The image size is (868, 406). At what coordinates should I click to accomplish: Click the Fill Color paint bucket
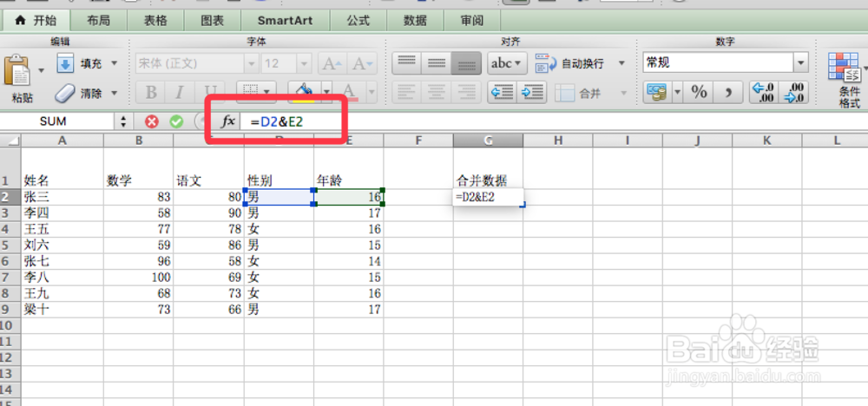tap(304, 92)
